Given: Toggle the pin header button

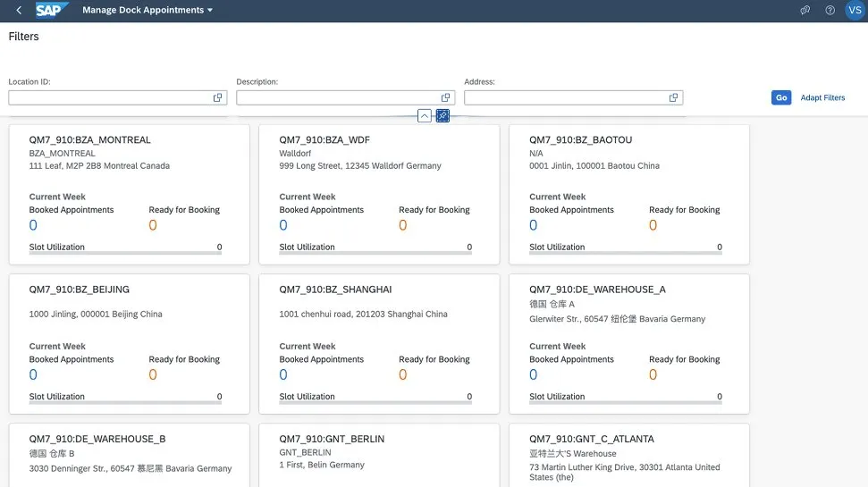Looking at the screenshot, I should tap(442, 116).
